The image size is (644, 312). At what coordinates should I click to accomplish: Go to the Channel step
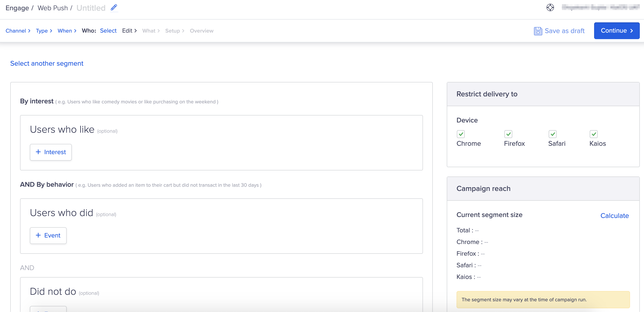tap(16, 31)
